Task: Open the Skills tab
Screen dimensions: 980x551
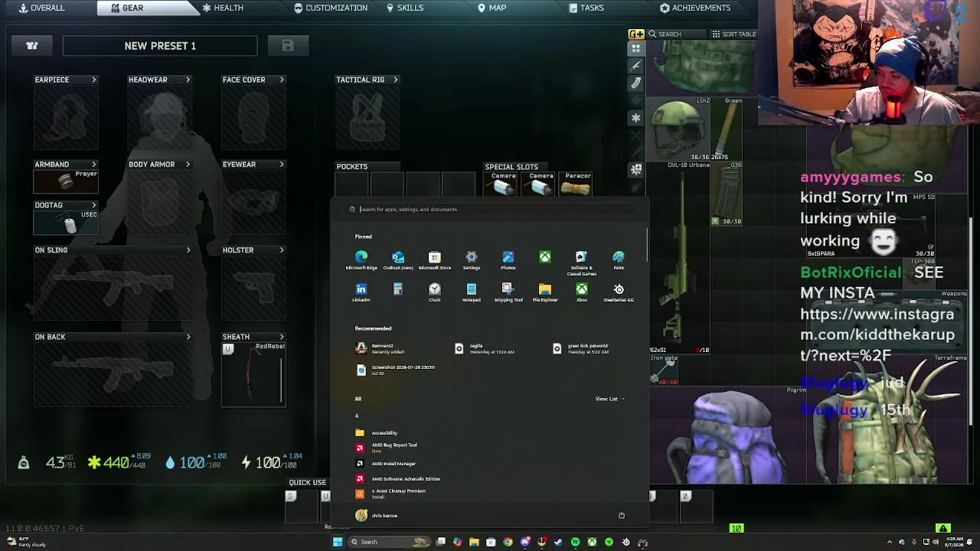Action: coord(405,8)
